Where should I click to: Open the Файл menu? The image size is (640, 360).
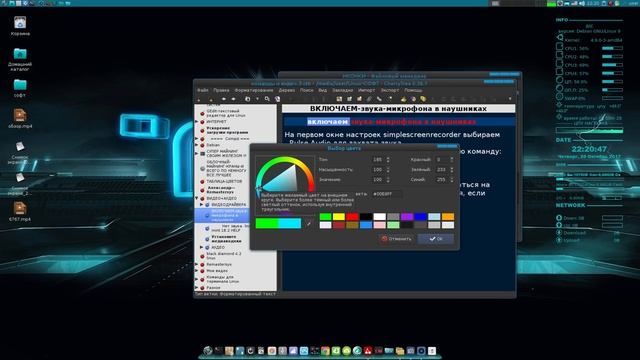tap(203, 90)
